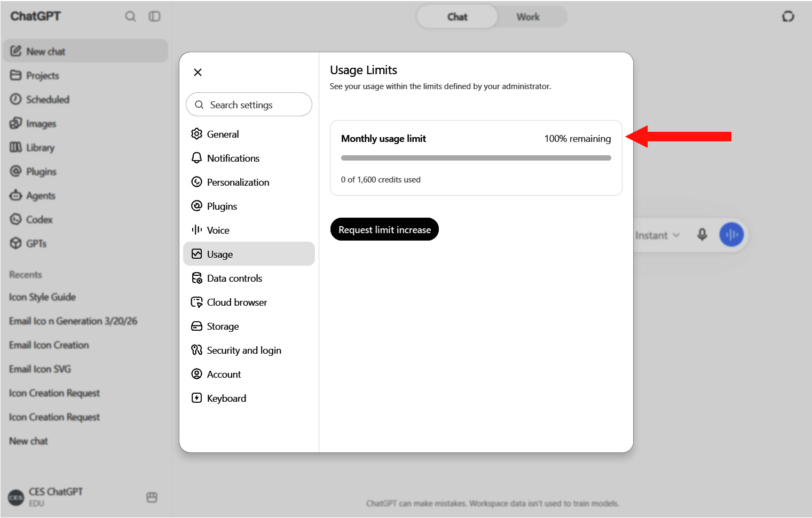The image size is (812, 518).
Task: Click the Monthly usage limit progress bar
Action: 476,158
